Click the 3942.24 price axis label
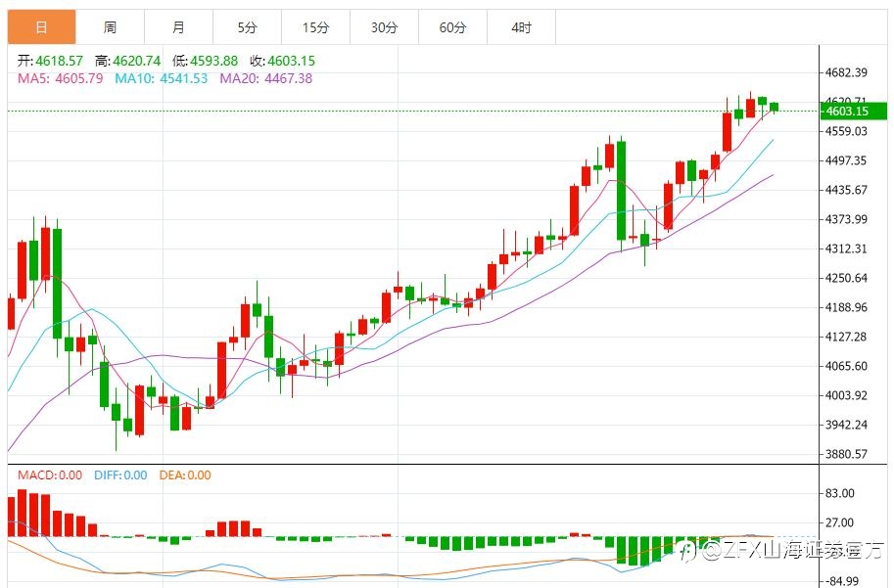The height and width of the screenshot is (588, 894). tap(846, 425)
